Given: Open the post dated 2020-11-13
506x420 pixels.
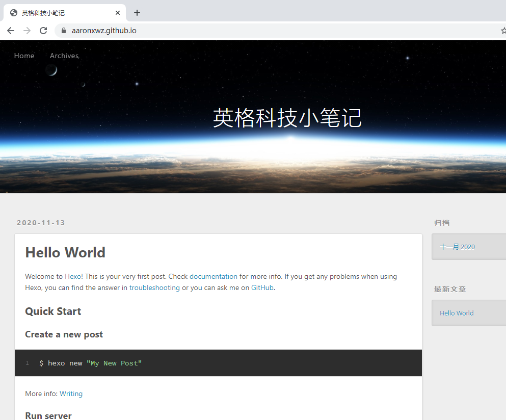Looking at the screenshot, I should [x=41, y=223].
